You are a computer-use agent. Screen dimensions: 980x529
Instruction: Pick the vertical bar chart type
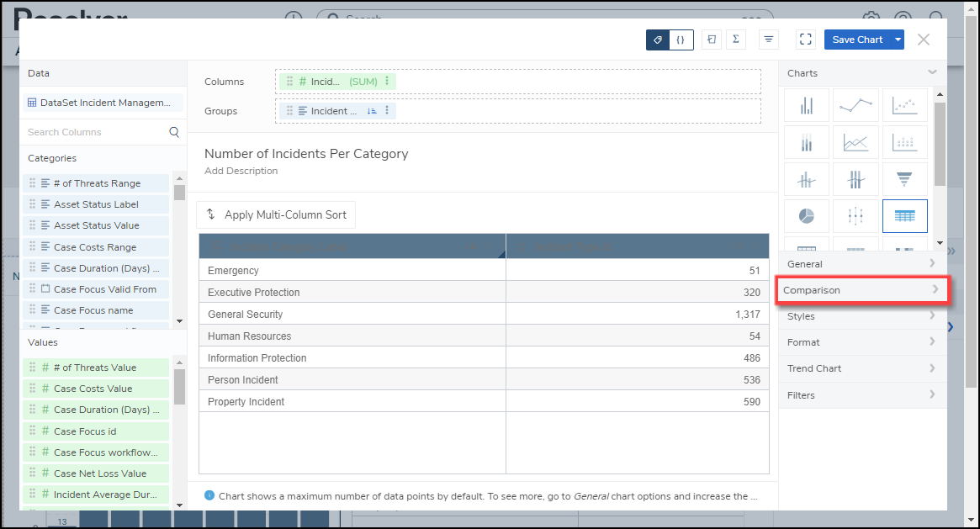click(807, 105)
